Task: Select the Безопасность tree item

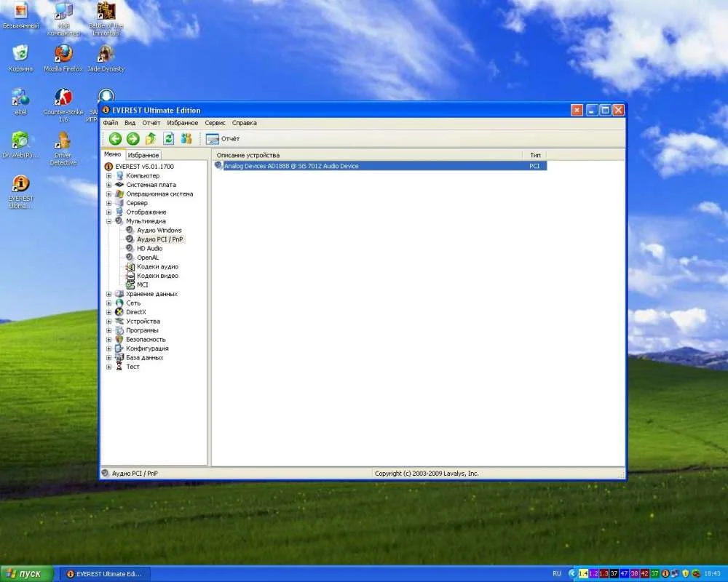Action: click(146, 339)
